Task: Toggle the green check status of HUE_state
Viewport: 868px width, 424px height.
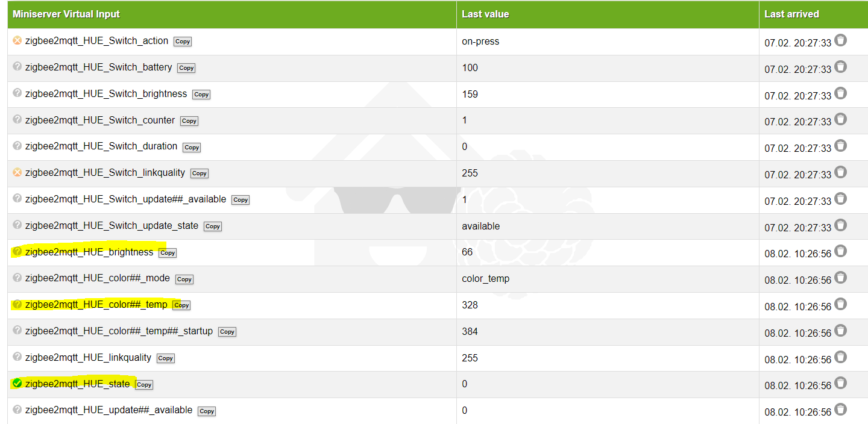Action: pos(17,383)
